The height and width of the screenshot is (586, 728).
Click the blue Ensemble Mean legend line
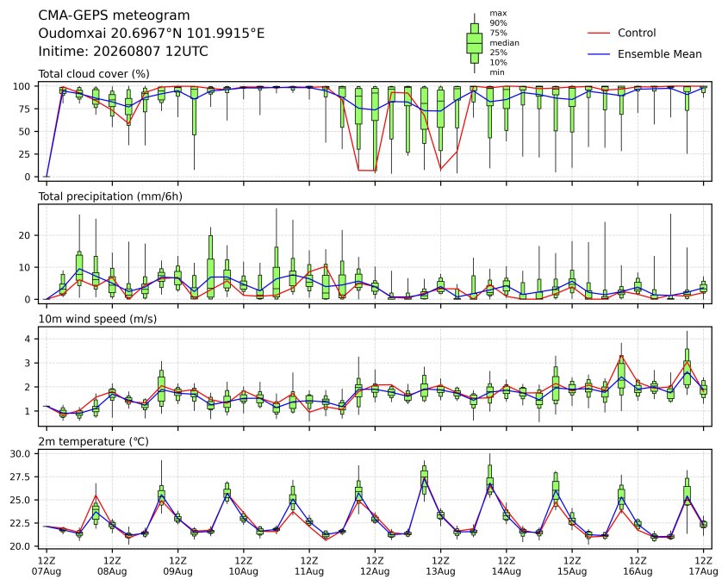coord(599,54)
